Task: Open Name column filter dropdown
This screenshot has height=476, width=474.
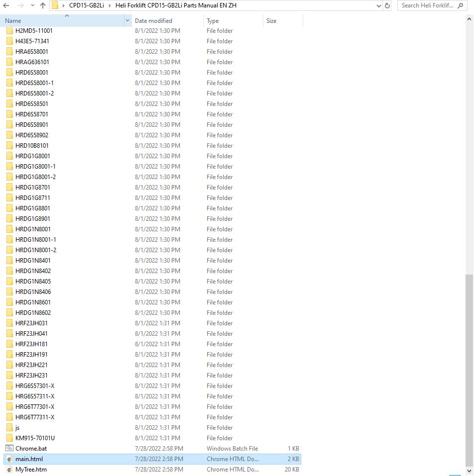Action: click(127, 21)
